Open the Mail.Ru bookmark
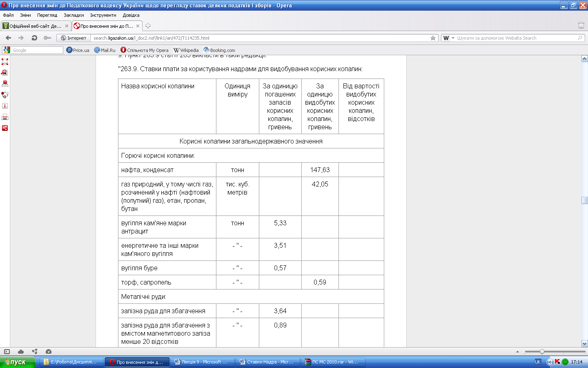The width and height of the screenshot is (588, 368). [105, 50]
